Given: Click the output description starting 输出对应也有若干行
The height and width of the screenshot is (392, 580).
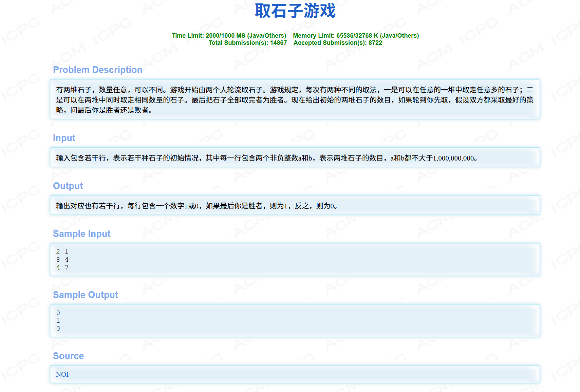Looking at the screenshot, I should (x=197, y=206).
